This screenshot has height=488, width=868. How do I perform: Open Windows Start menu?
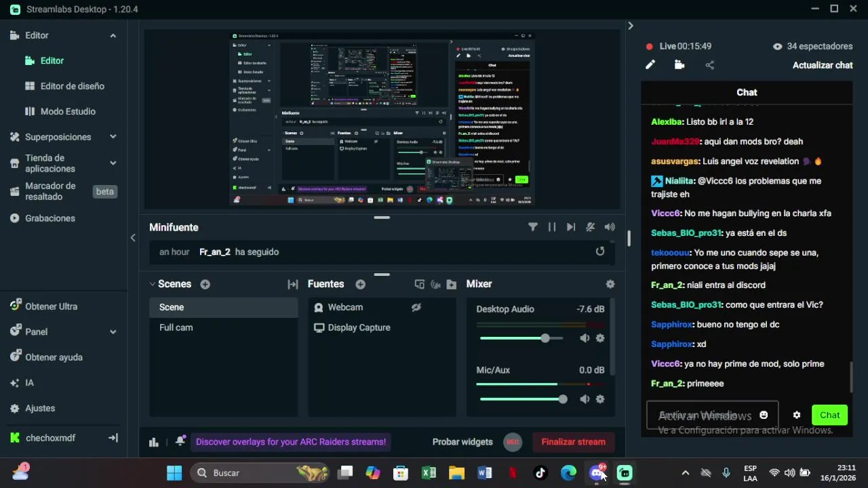click(174, 472)
